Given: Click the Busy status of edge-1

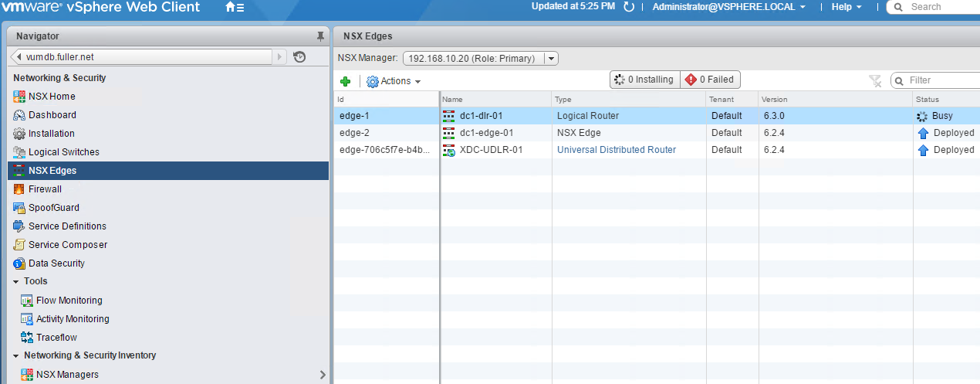Looking at the screenshot, I should tap(942, 116).
